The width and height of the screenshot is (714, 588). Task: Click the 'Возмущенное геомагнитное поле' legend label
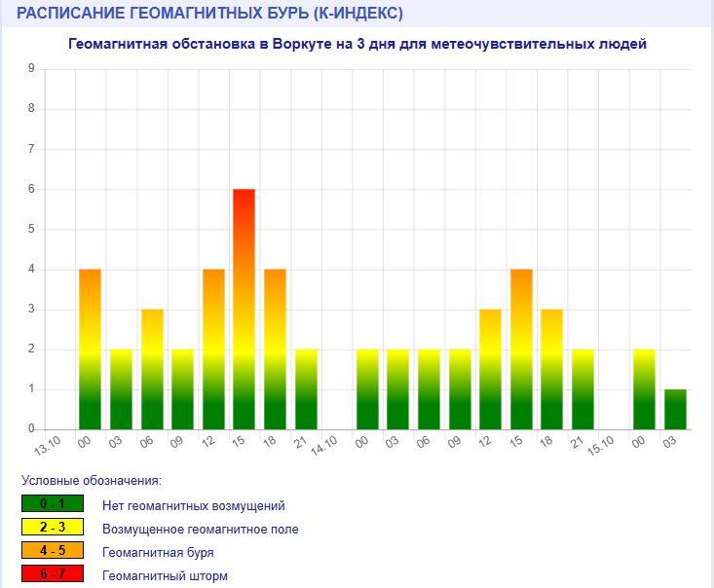tap(200, 530)
